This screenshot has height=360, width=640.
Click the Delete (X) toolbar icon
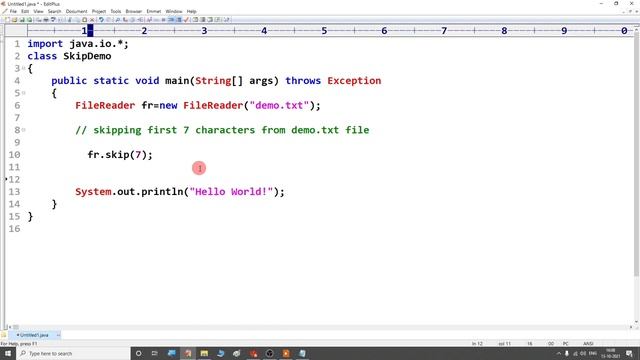(x=92, y=20)
